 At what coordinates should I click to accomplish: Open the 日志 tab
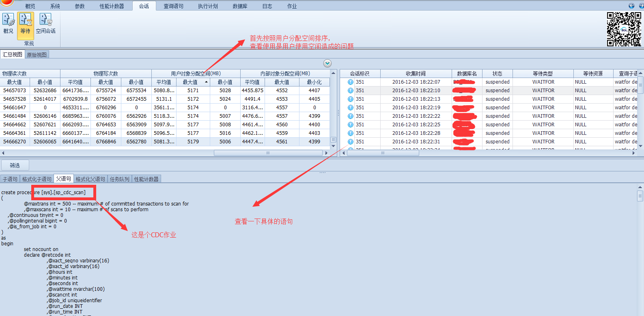tap(267, 6)
